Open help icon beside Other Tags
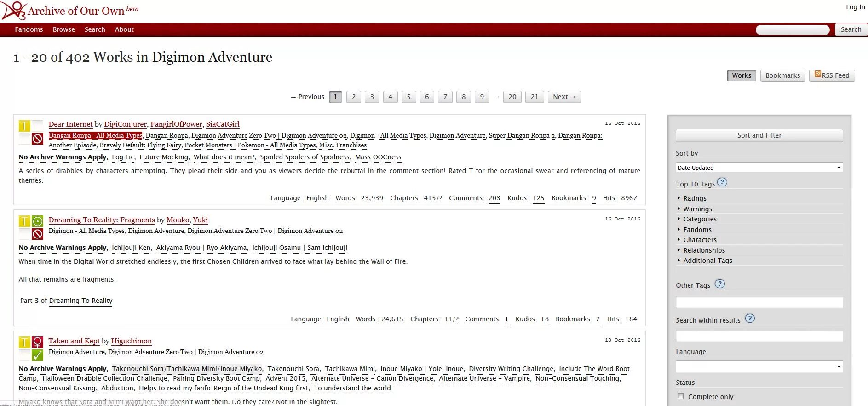Image resolution: width=868 pixels, height=406 pixels. 720,284
